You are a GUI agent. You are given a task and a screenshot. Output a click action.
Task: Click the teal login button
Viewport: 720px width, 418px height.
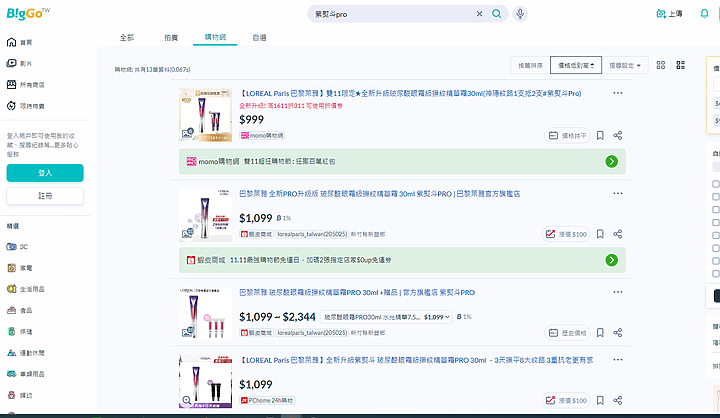[x=45, y=173]
